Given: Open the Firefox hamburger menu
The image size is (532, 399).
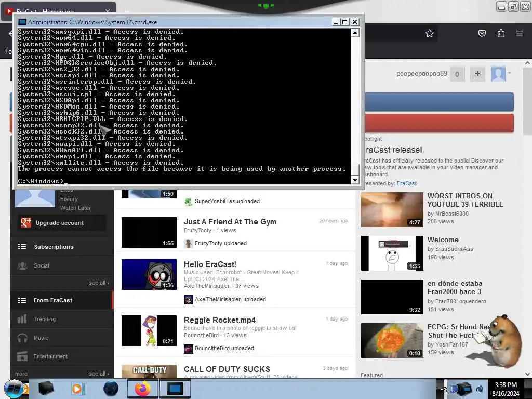Looking at the screenshot, I should 520,33.
